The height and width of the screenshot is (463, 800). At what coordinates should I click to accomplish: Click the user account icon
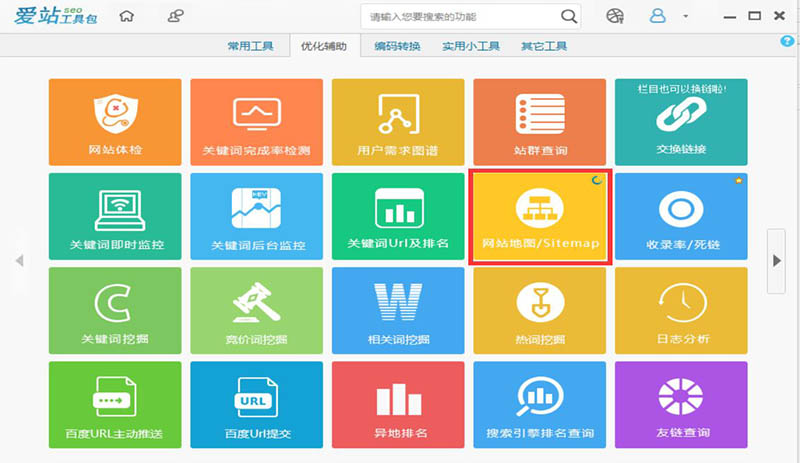(658, 16)
